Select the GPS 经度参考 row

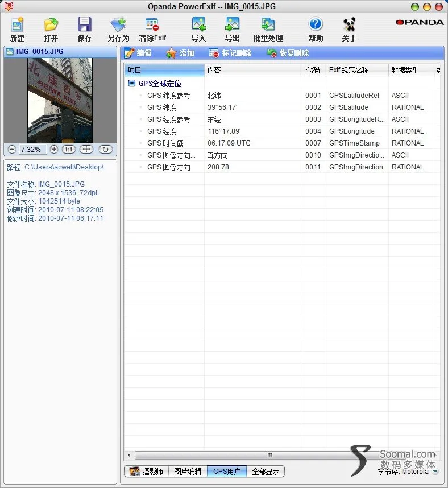(282, 119)
